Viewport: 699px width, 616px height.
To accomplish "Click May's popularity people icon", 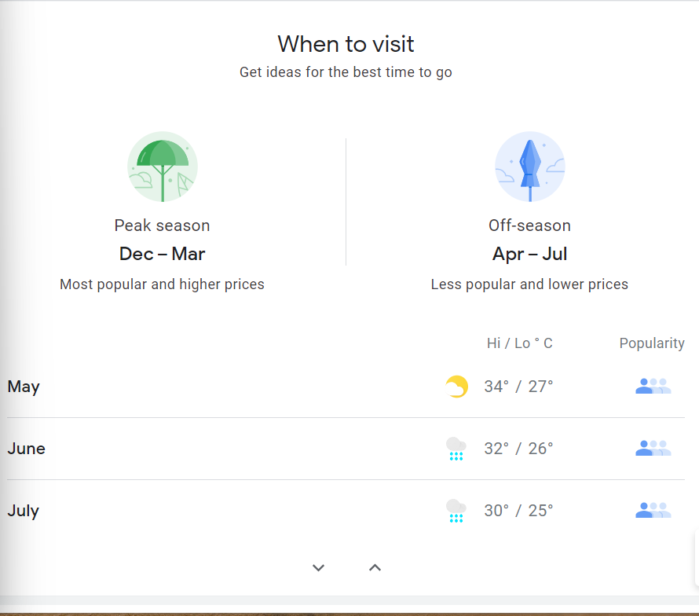I will point(653,386).
